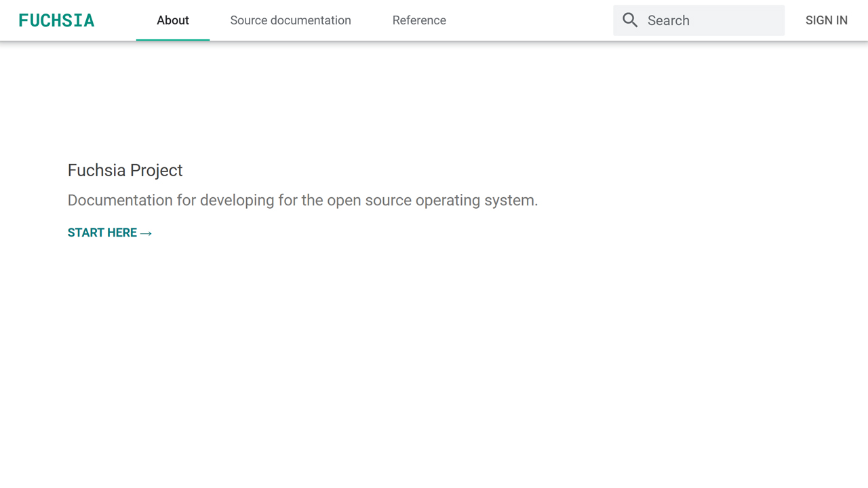This screenshot has height=488, width=868.
Task: Click the documentation description text
Action: (302, 201)
